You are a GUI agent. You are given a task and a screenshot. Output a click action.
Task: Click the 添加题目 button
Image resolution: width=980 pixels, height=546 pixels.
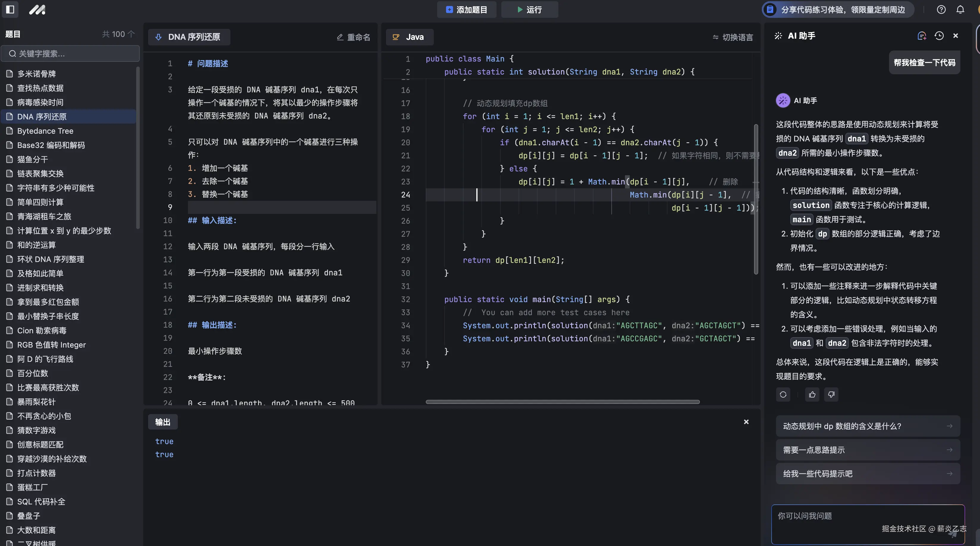(x=467, y=10)
